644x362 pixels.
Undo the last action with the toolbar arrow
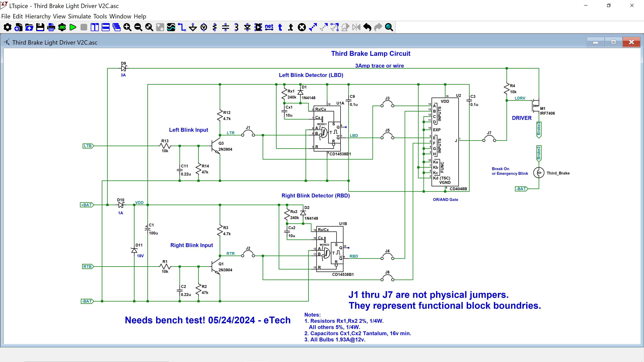[x=367, y=27]
